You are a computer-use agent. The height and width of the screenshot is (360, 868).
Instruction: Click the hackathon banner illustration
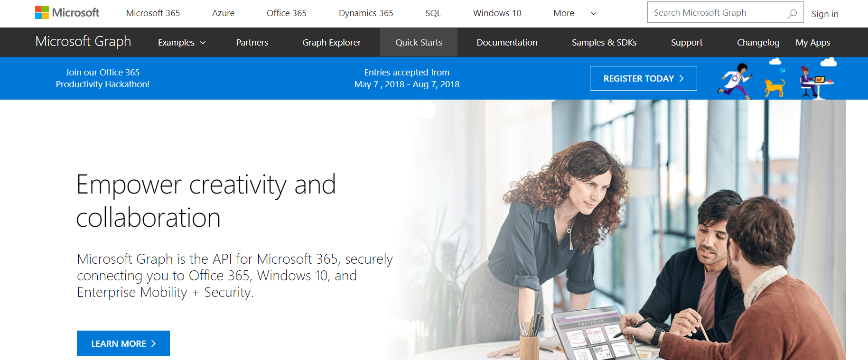point(778,78)
